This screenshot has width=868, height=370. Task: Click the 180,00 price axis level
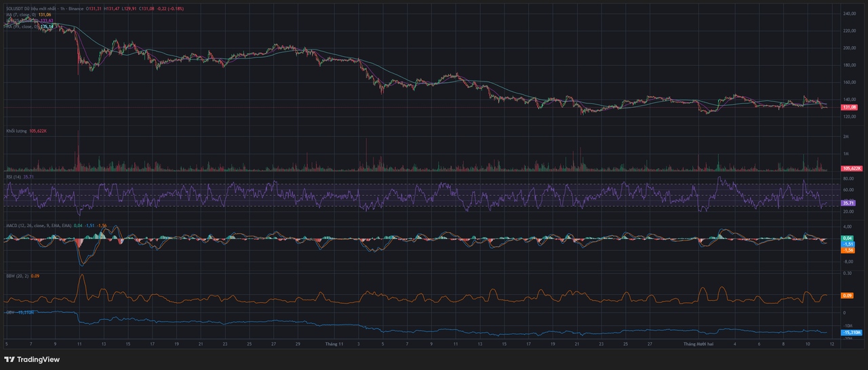pyautogui.click(x=850, y=65)
